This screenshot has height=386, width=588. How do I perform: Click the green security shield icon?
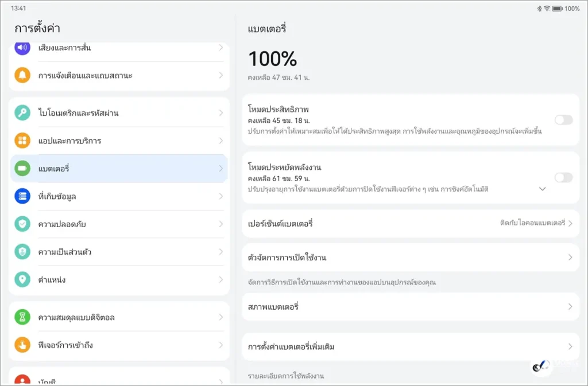click(22, 224)
